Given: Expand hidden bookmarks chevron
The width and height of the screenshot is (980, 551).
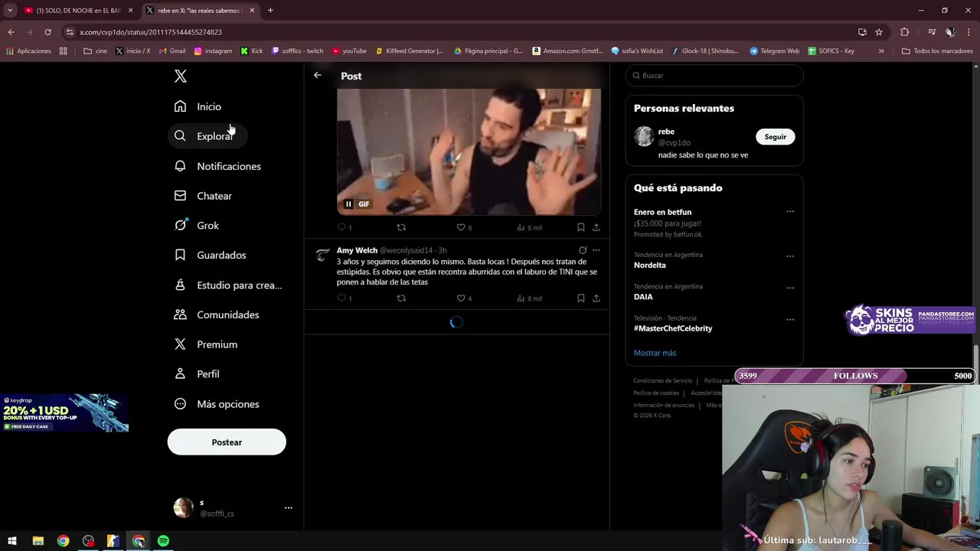Looking at the screenshot, I should point(881,51).
